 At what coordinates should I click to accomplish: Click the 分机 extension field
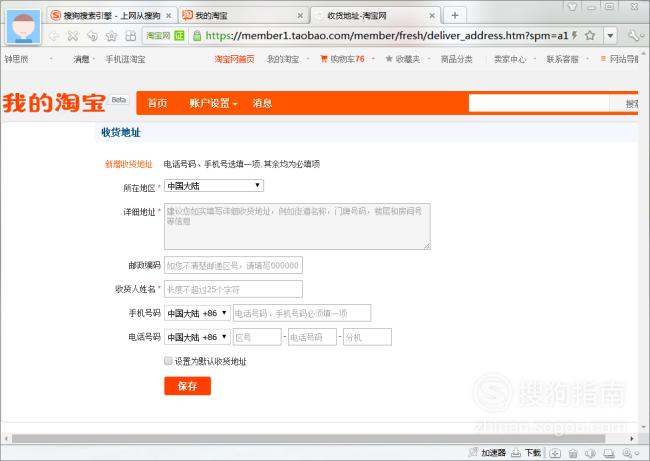(x=367, y=337)
